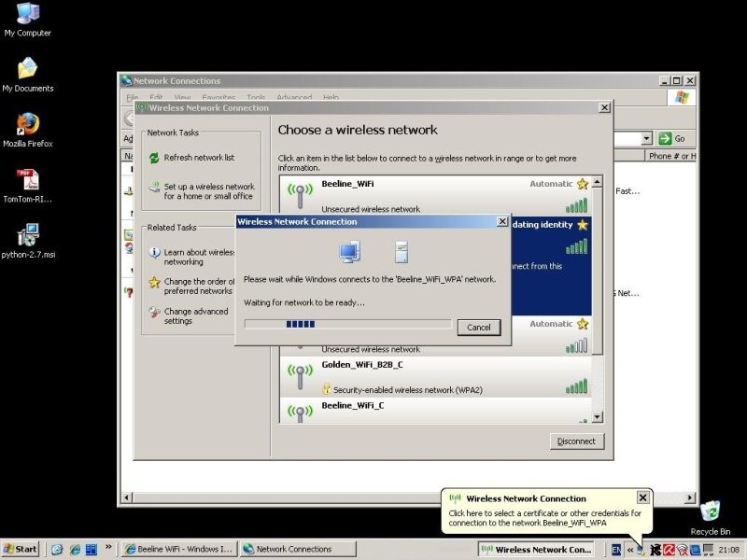
Task: Open the Help menu in Network Connections
Action: click(331, 97)
